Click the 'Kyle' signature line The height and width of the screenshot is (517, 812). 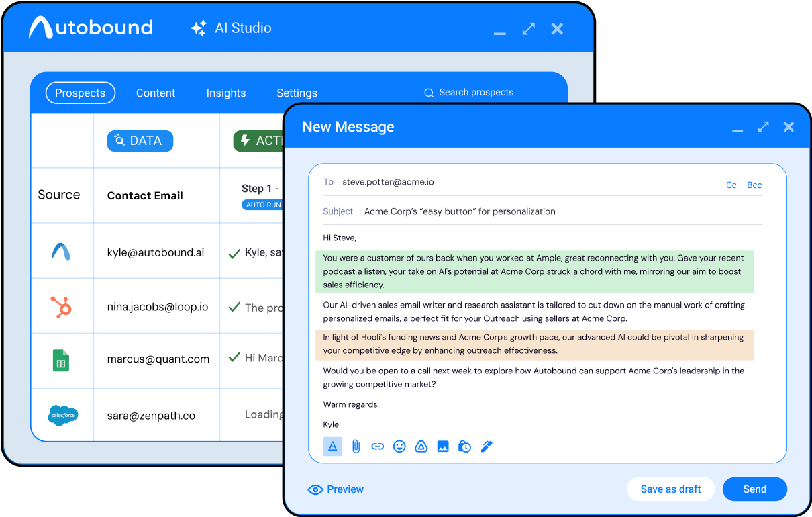(331, 424)
